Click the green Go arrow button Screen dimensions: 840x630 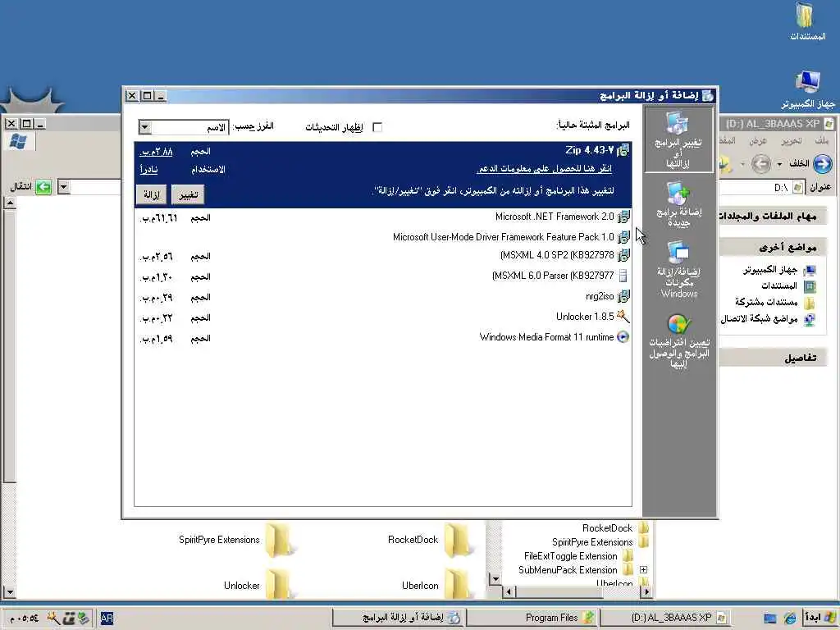point(43,187)
